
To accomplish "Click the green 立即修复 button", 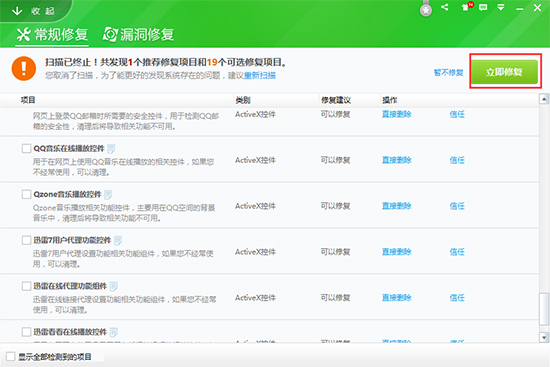I will coord(504,72).
